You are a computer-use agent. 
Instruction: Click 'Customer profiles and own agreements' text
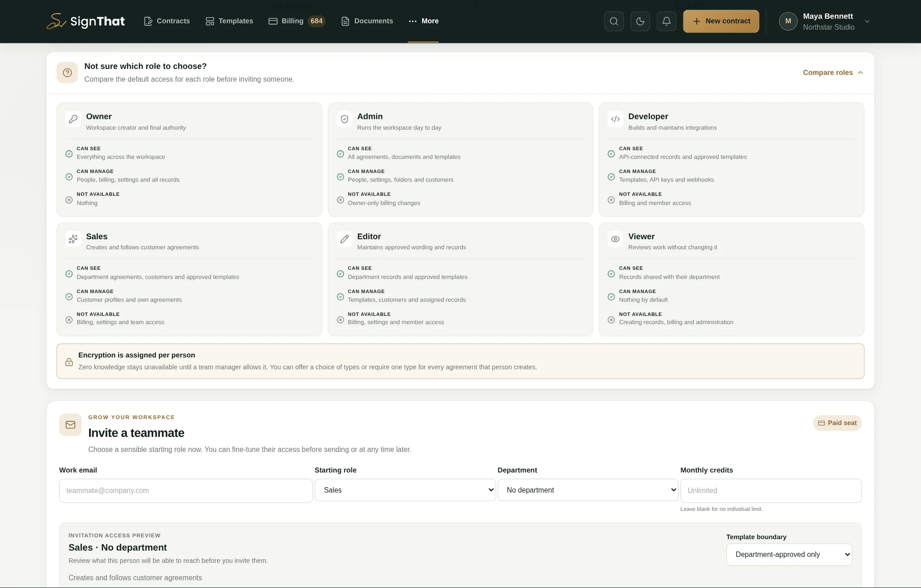tap(129, 300)
